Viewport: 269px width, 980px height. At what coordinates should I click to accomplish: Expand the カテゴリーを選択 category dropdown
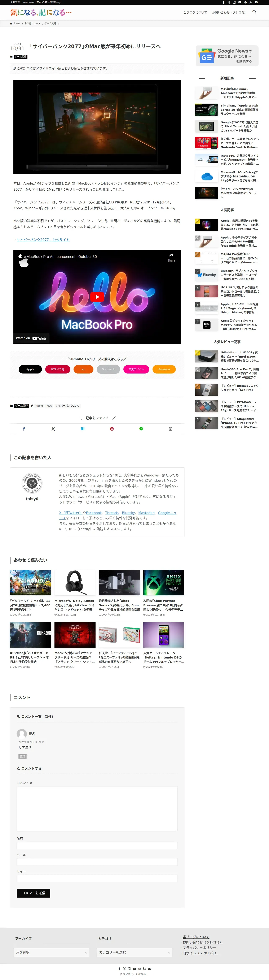134,952
